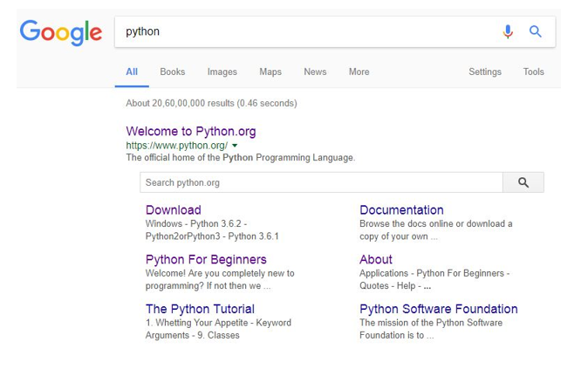
Task: Open the Documentation sitelink
Action: coord(401,210)
